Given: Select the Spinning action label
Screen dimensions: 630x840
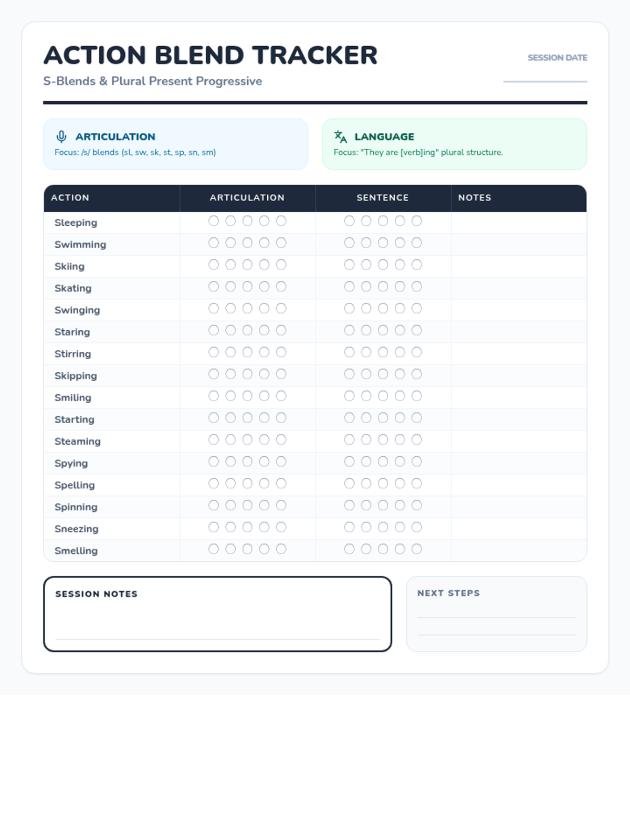Looking at the screenshot, I should [x=76, y=507].
